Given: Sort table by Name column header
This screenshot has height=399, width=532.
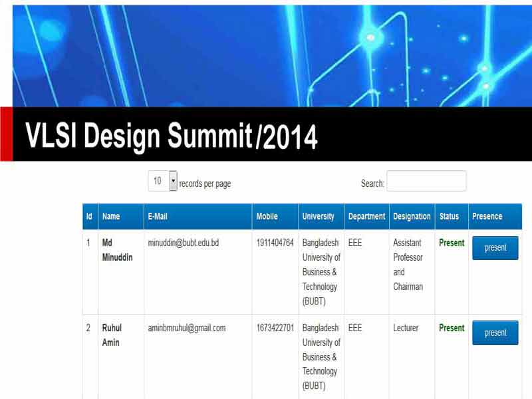Looking at the screenshot, I should pyautogui.click(x=121, y=217).
